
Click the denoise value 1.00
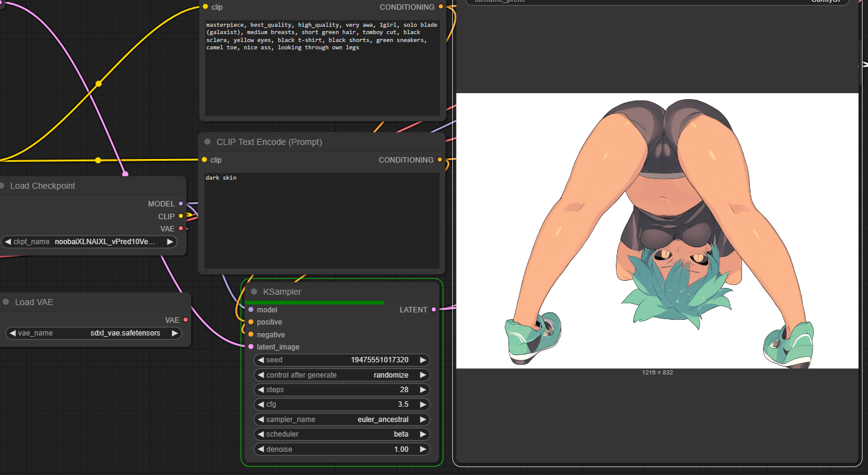pyautogui.click(x=401, y=449)
